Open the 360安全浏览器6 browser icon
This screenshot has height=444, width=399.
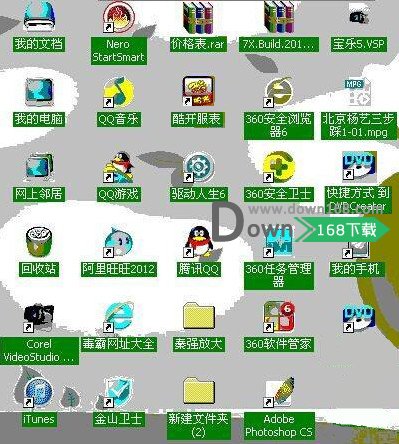(279, 92)
